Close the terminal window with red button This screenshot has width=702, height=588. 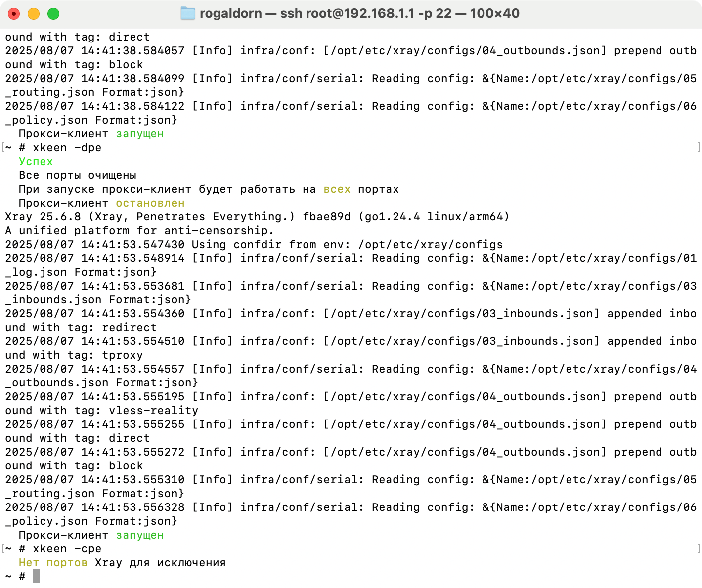click(14, 14)
